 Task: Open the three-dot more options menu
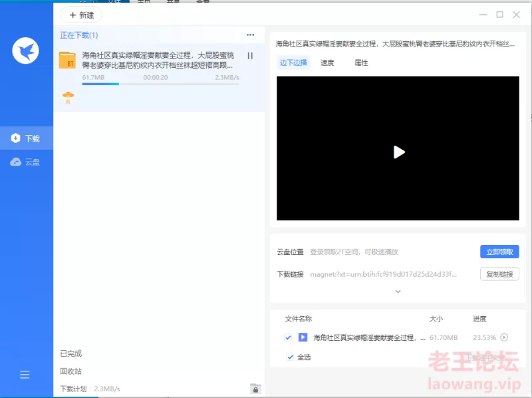(x=250, y=35)
